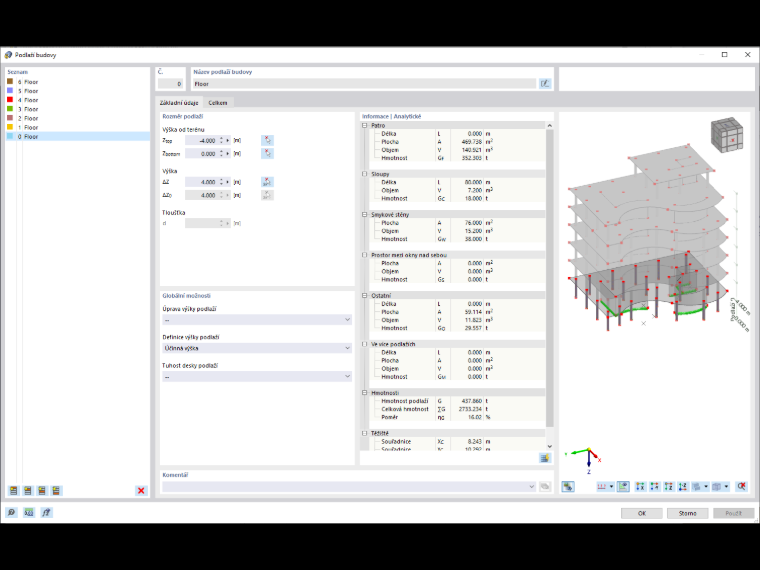Click the Použít apply button
Screen dimensions: 760x570
pyautogui.click(x=733, y=513)
